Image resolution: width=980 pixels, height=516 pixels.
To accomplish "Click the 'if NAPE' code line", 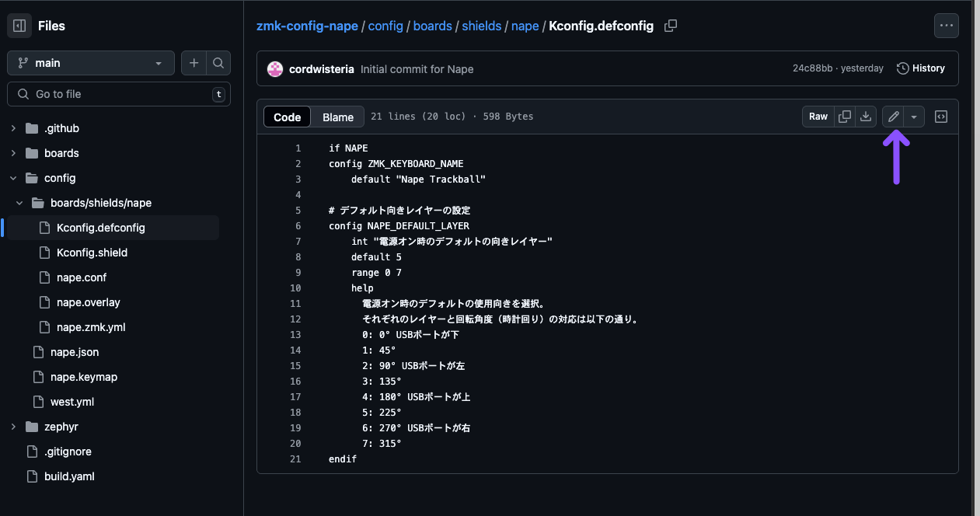I will point(348,148).
